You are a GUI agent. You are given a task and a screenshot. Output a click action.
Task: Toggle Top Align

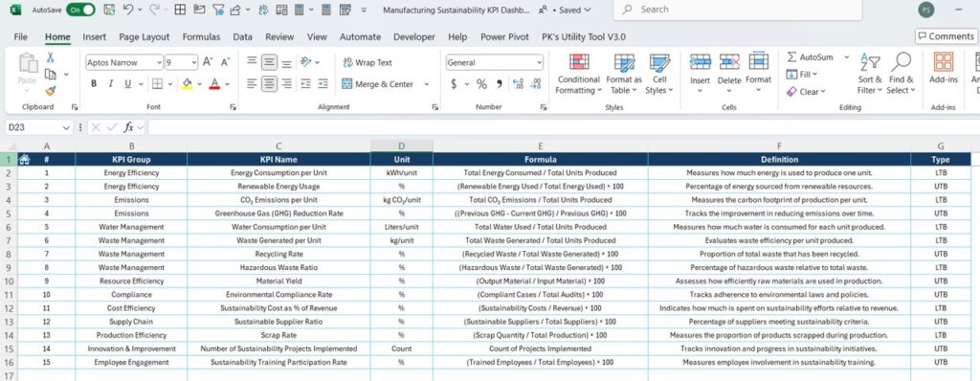tap(252, 62)
